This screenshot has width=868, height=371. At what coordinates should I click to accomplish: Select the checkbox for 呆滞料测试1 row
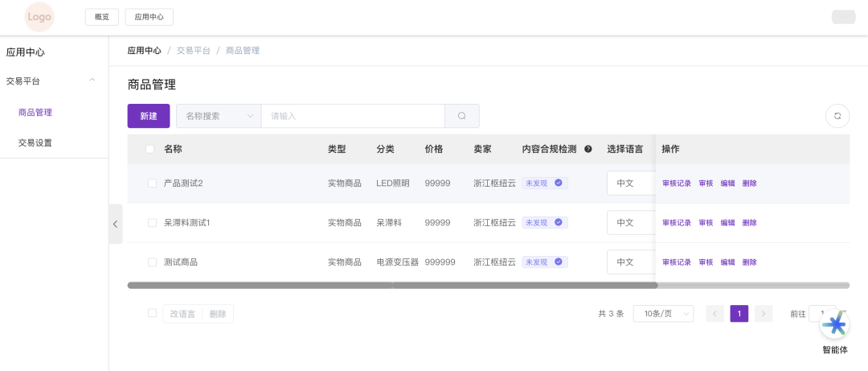tap(152, 223)
